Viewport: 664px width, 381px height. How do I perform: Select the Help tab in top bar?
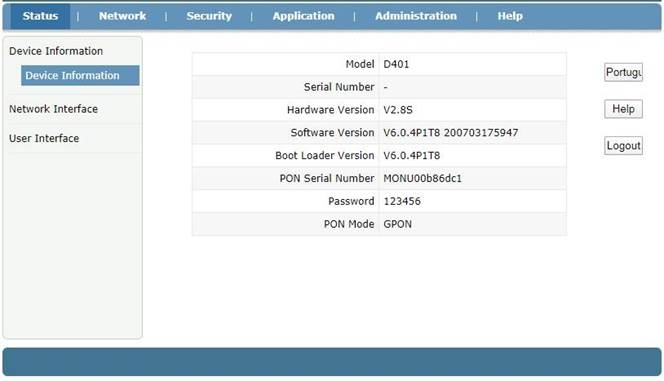510,16
